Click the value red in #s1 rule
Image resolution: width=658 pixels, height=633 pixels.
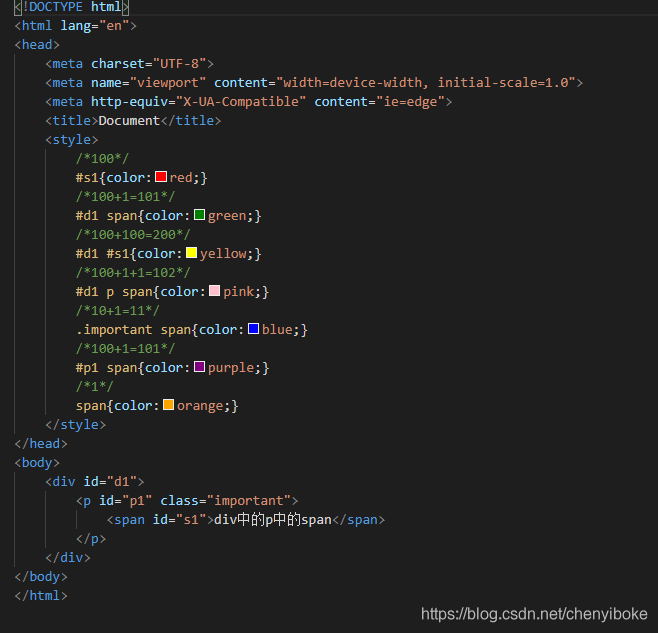point(181,178)
